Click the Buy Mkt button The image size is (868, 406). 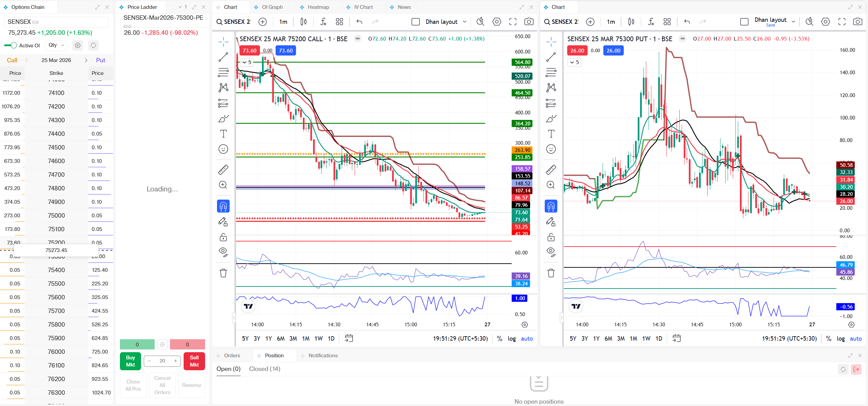tap(130, 361)
